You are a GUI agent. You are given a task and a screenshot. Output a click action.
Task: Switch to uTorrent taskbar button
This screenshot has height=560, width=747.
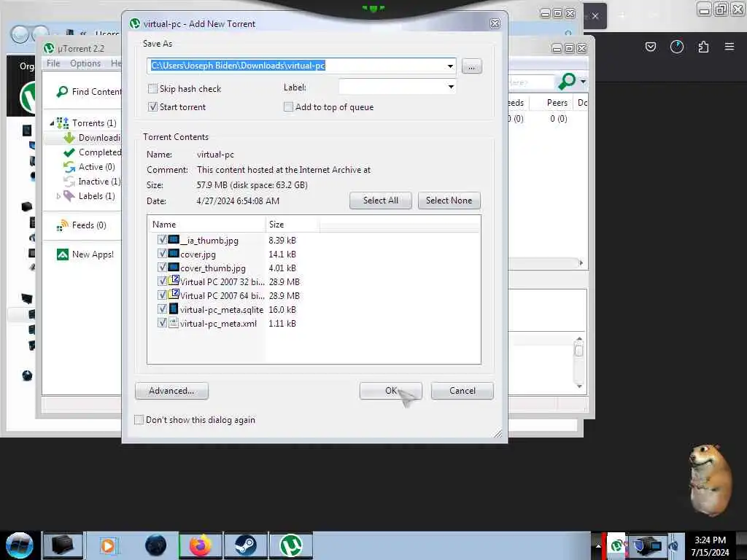[290, 545]
